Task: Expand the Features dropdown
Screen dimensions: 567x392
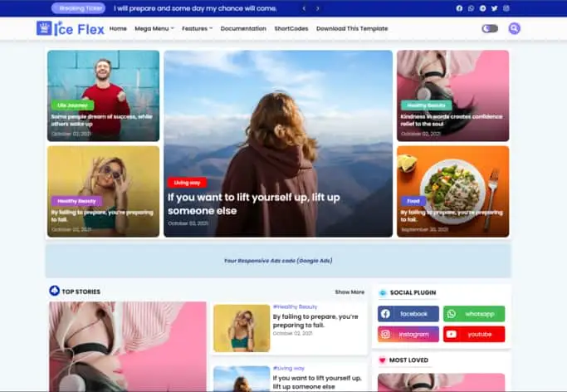Action: (x=198, y=28)
